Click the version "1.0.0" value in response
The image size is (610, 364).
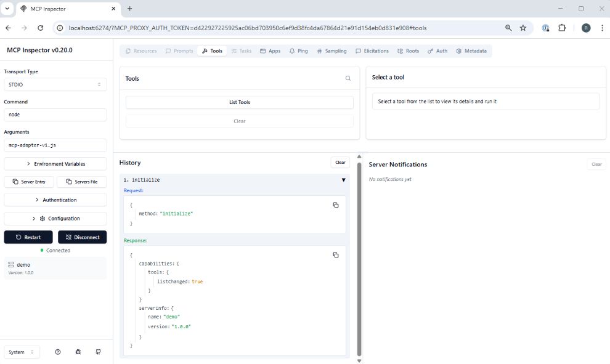[x=181, y=326]
